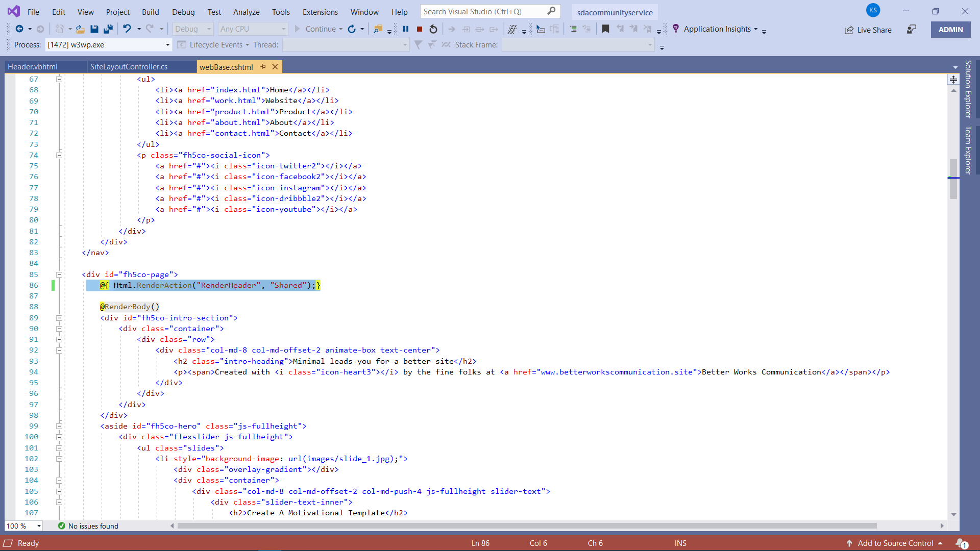Collapse the slides ul at line 101

59,448
